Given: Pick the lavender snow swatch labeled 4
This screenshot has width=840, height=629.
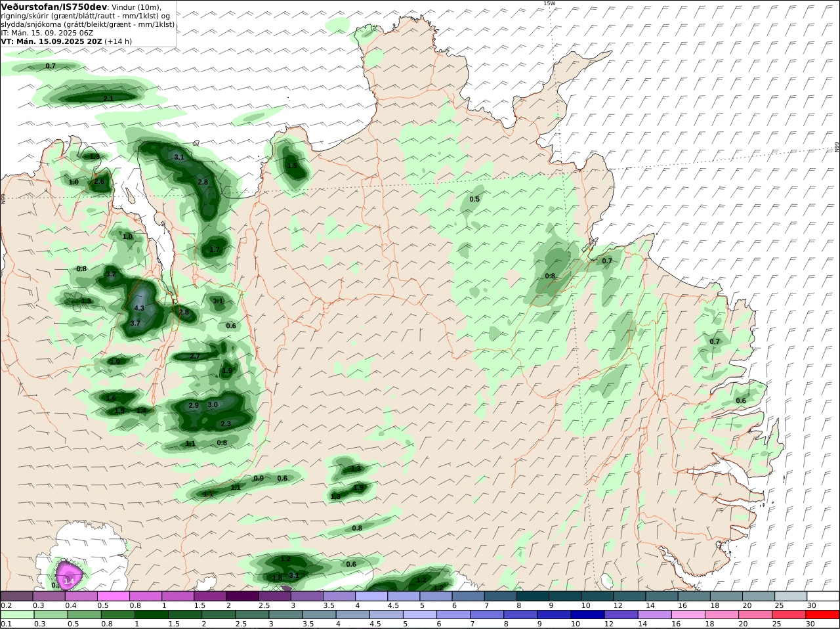Looking at the screenshot, I should [370, 596].
